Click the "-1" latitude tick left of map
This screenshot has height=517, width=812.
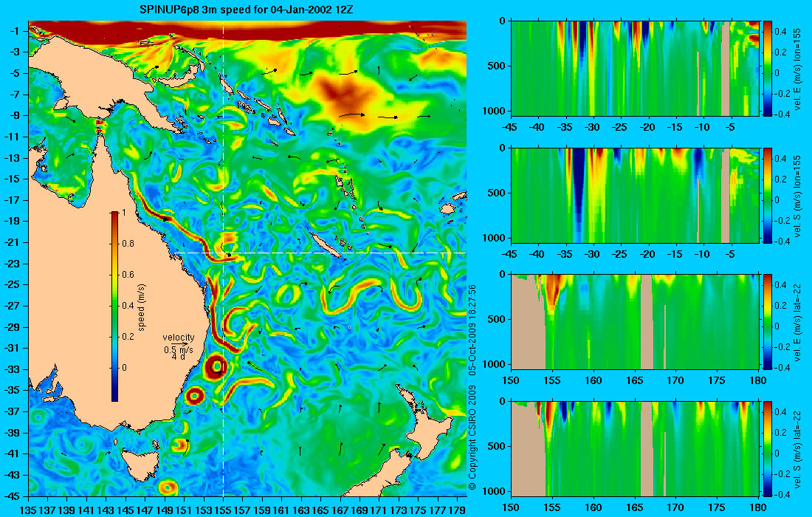coord(13,31)
